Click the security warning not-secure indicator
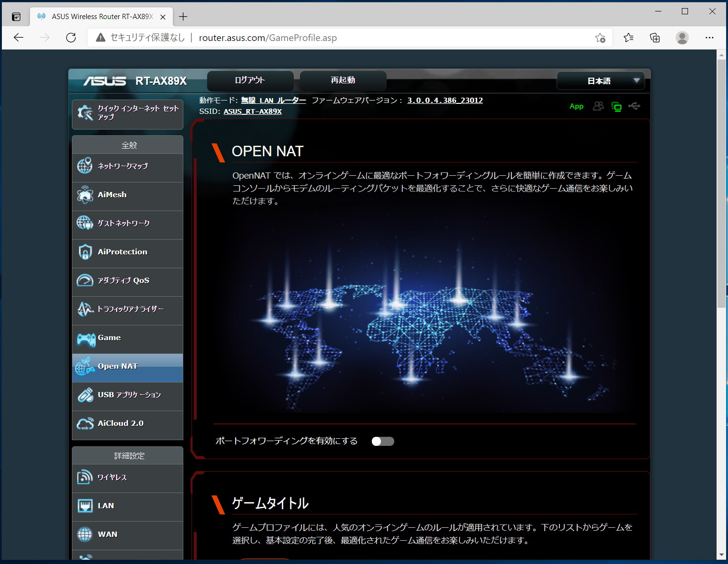This screenshot has height=564, width=728. (x=140, y=38)
